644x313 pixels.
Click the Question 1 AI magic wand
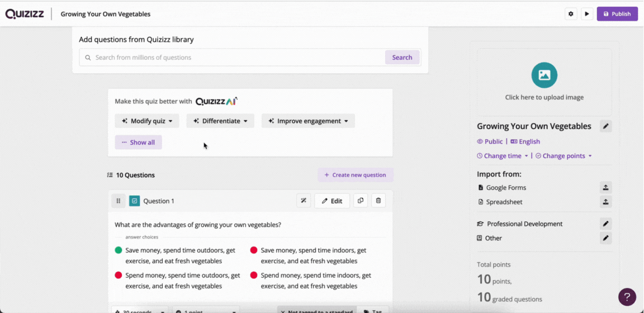click(304, 201)
